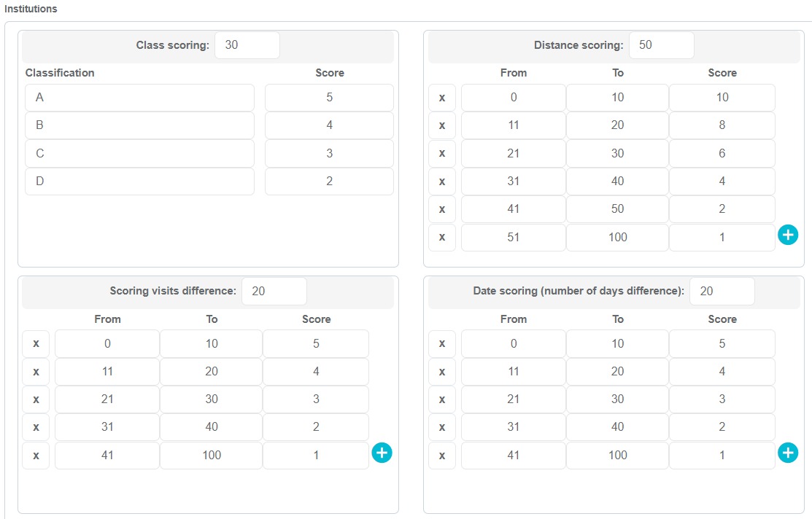The height and width of the screenshot is (519, 812).
Task: Edit the score for Classification C
Action: pos(329,154)
